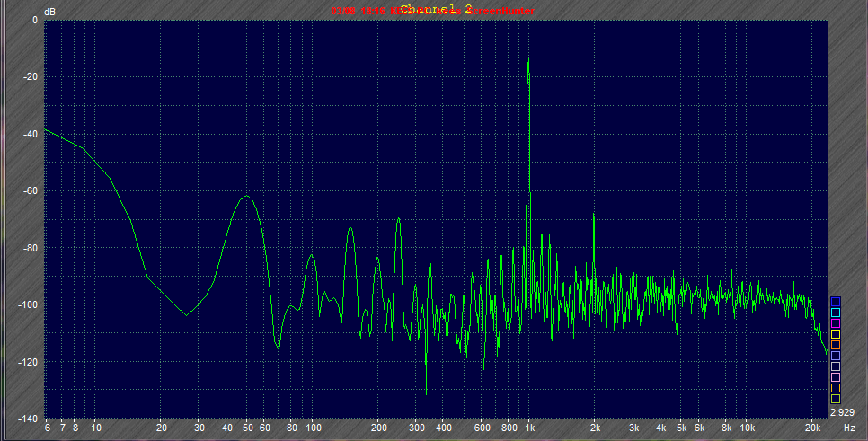Click the 5k frequency axis label

click(x=681, y=428)
